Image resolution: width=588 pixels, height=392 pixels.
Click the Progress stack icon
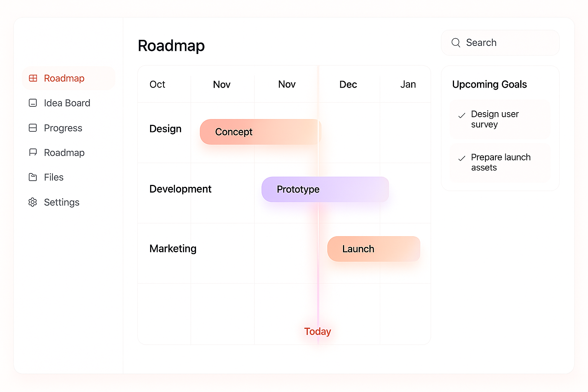point(33,128)
